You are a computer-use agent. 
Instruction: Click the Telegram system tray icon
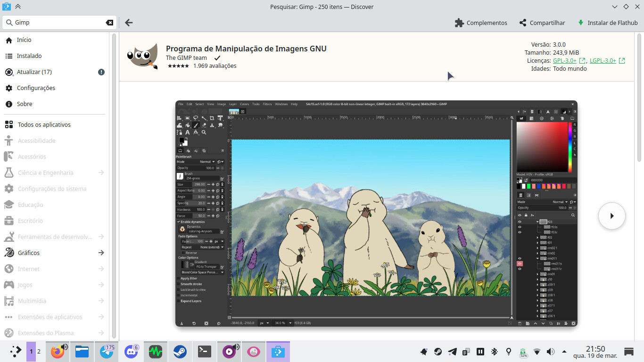pos(452,352)
